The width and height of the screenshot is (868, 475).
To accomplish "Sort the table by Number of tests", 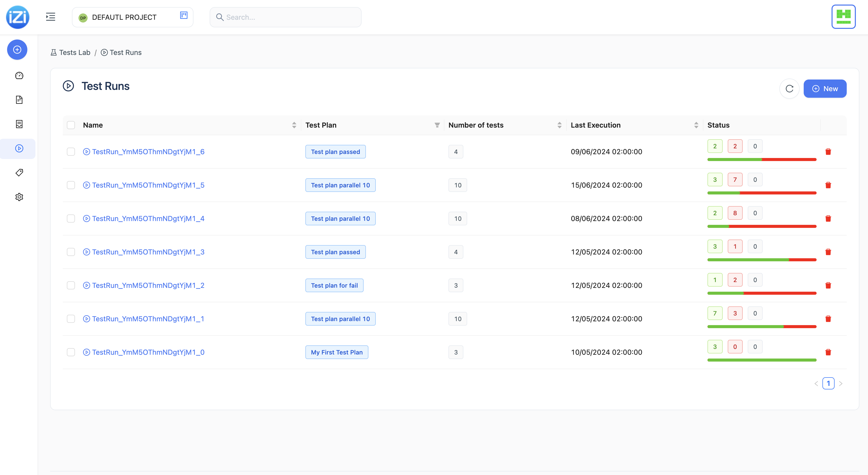I will click(560, 125).
